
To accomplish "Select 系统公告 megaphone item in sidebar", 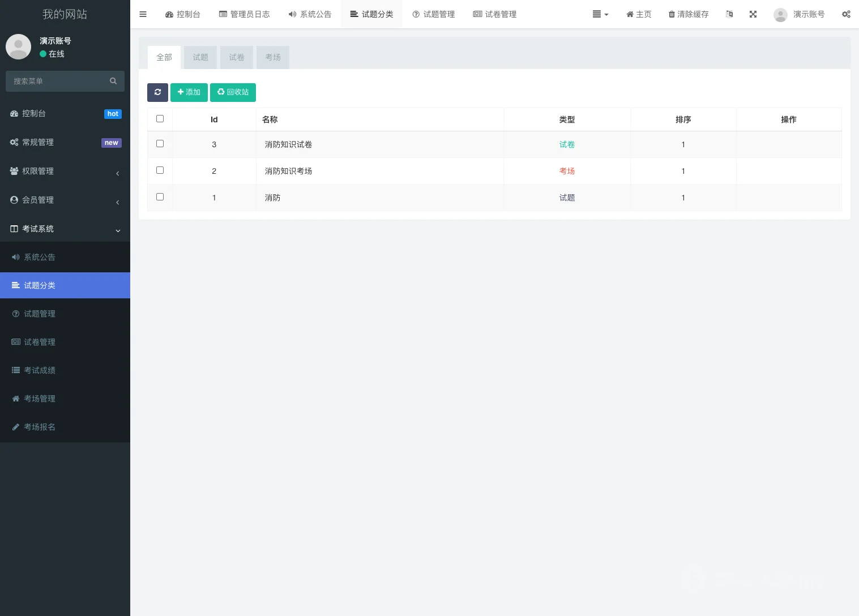I will point(39,257).
